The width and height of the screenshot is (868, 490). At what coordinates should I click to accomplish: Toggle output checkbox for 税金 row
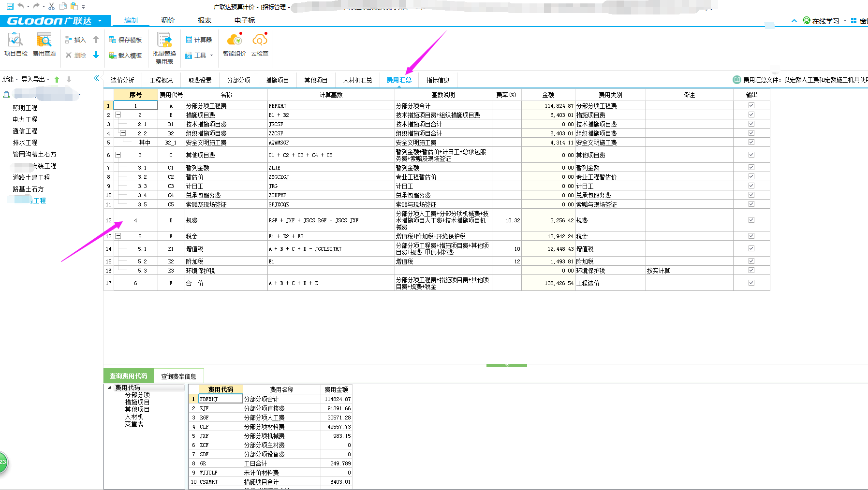click(751, 236)
